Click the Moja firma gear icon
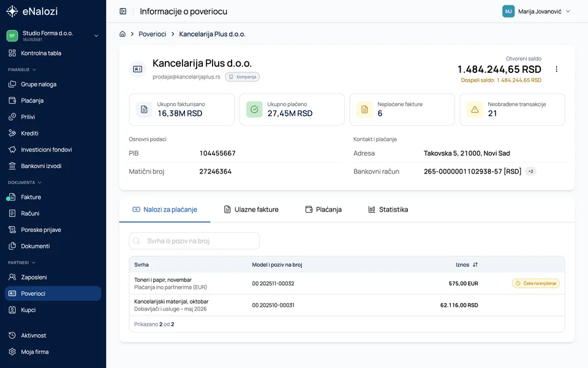 click(x=12, y=352)
